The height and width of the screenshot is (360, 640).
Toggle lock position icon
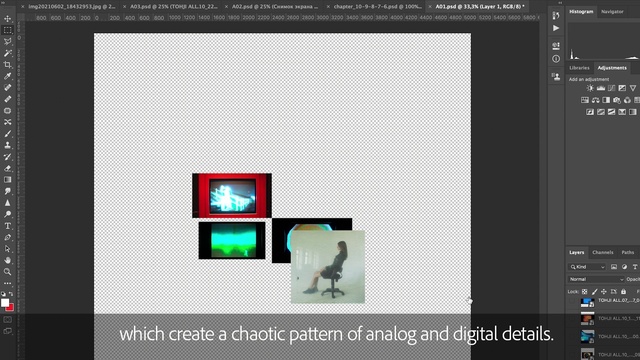click(x=604, y=291)
